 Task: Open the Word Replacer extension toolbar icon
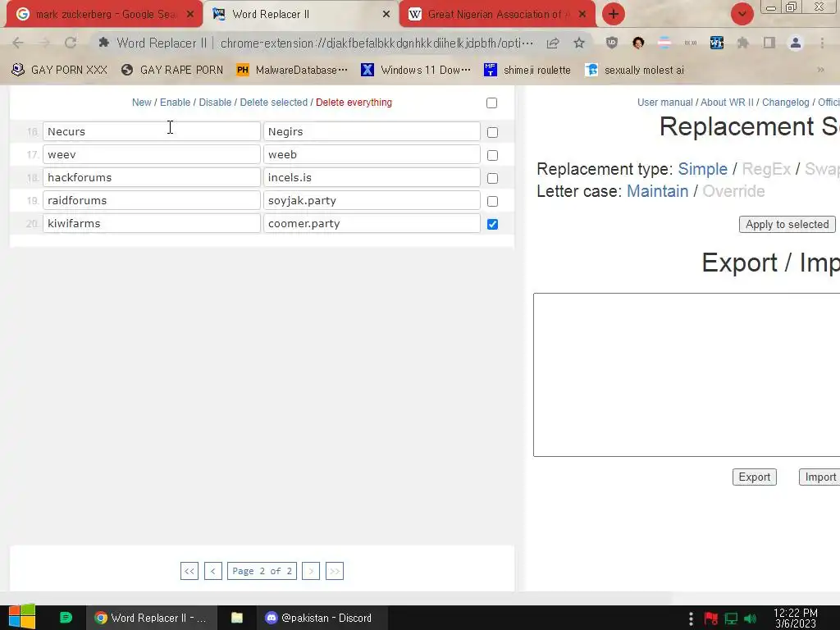(x=717, y=43)
